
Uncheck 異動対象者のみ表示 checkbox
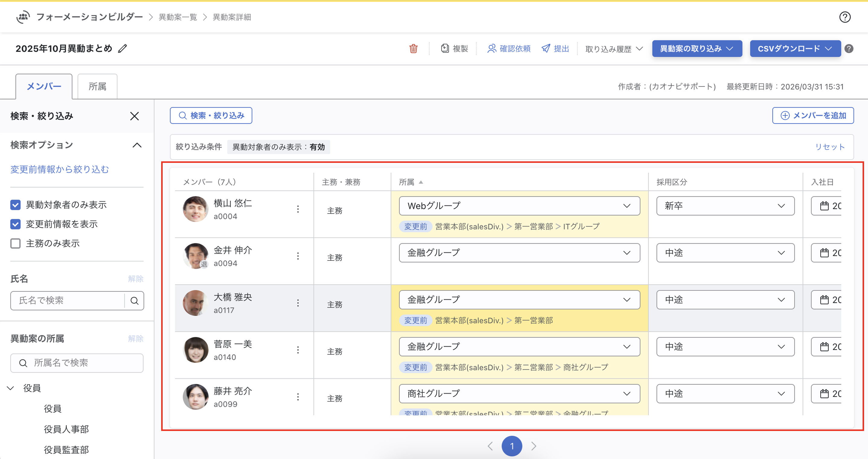click(15, 205)
